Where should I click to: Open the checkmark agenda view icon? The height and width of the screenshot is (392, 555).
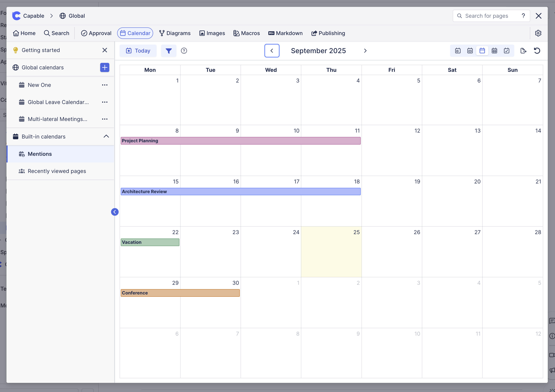(x=506, y=50)
